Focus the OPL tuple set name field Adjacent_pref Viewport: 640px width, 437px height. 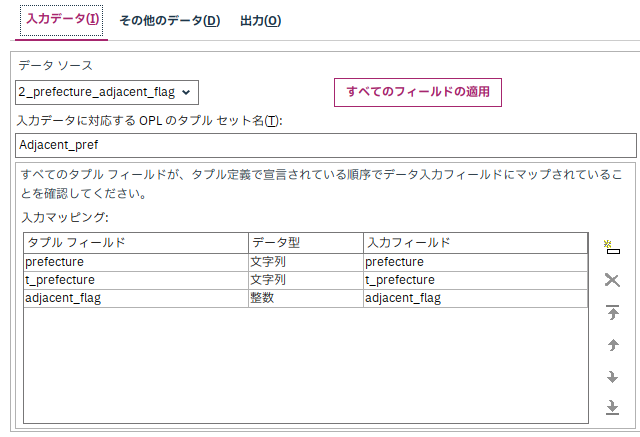(x=326, y=145)
